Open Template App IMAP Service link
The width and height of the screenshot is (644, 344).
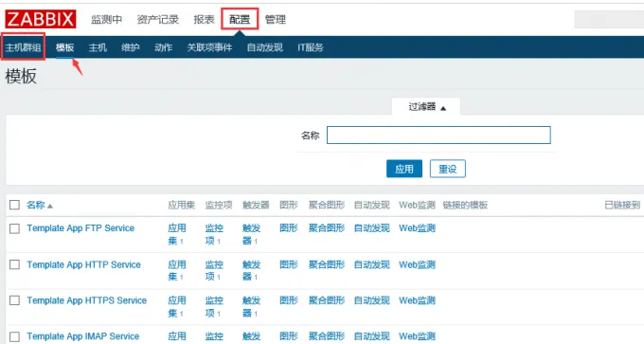[83, 336]
